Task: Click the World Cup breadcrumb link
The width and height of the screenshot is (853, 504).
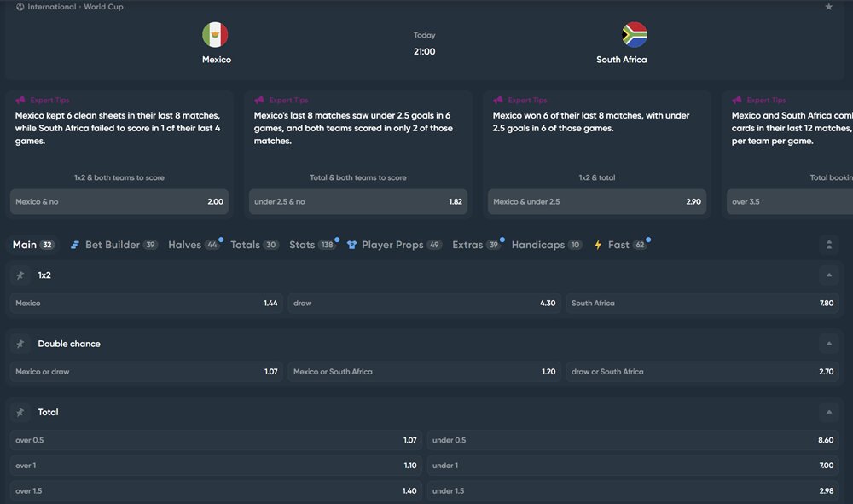Action: (x=103, y=7)
